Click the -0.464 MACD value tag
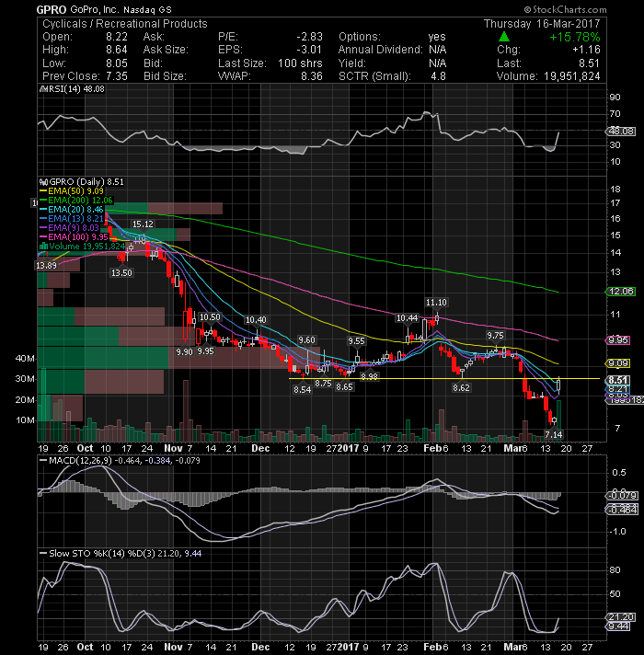Screen dimensions: 644x655 coord(621,510)
